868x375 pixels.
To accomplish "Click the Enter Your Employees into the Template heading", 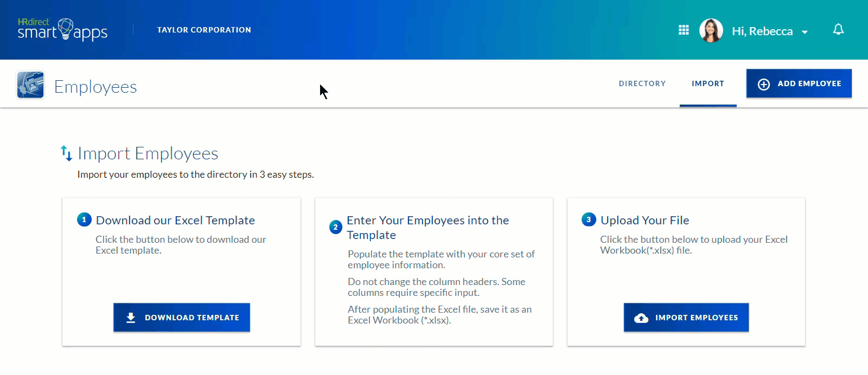I will [428, 228].
